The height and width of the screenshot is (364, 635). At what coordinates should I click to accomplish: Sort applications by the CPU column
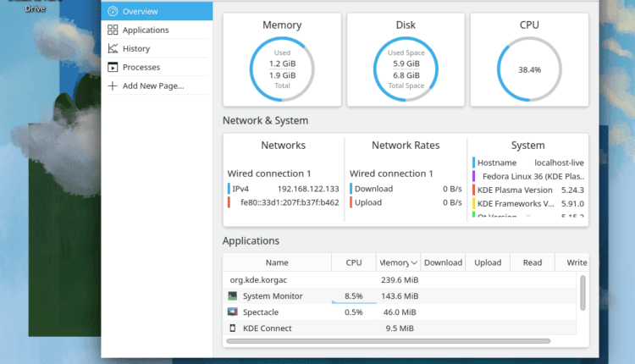coord(354,263)
